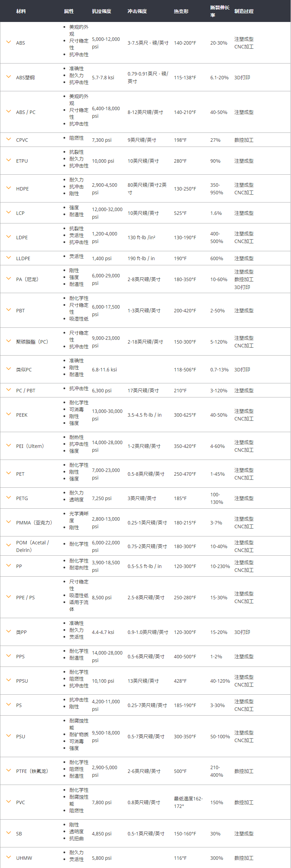This screenshot has width=291, height=868.
Task: Expand the PTFE（铁氟龙）row chevron
Action: pyautogui.click(x=9, y=771)
